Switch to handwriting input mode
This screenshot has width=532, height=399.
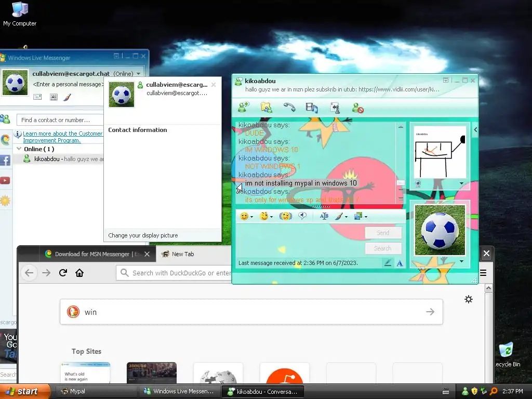click(388, 263)
